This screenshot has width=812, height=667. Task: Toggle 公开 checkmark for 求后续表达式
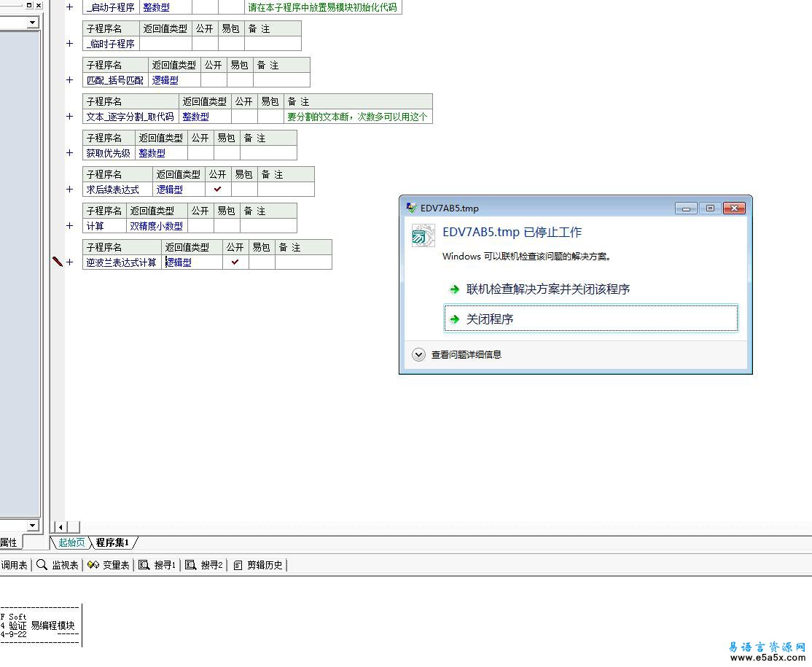tap(217, 190)
